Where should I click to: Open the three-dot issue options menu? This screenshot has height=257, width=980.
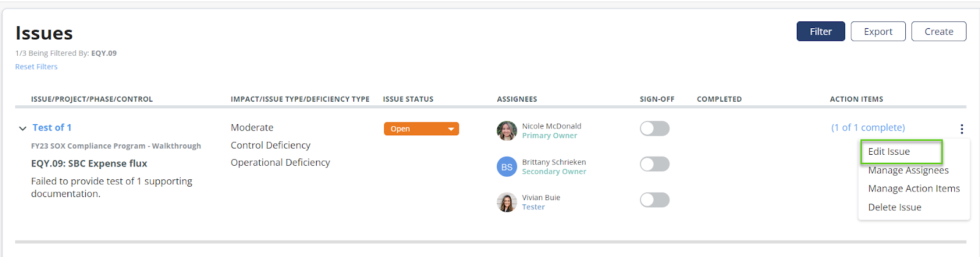(962, 129)
